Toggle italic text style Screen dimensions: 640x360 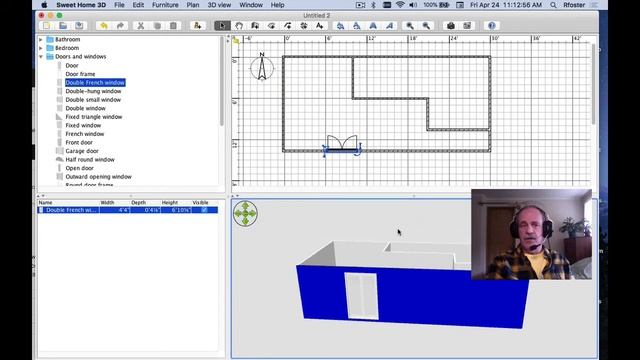click(389, 26)
